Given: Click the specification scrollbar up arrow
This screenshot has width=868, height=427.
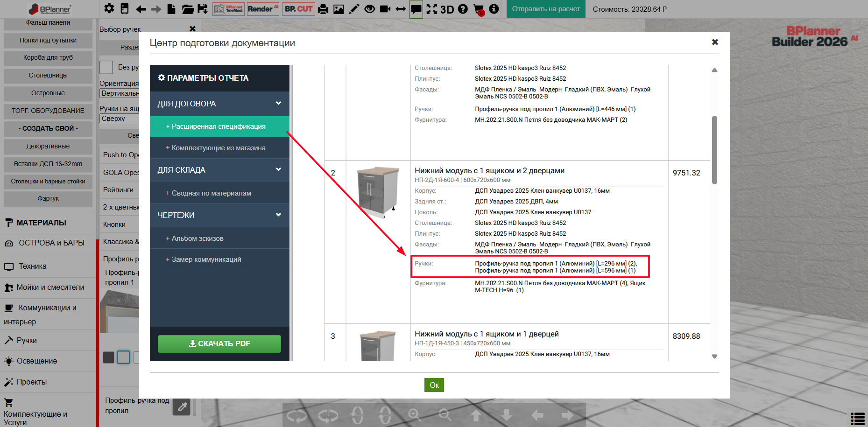Looking at the screenshot, I should 714,70.
